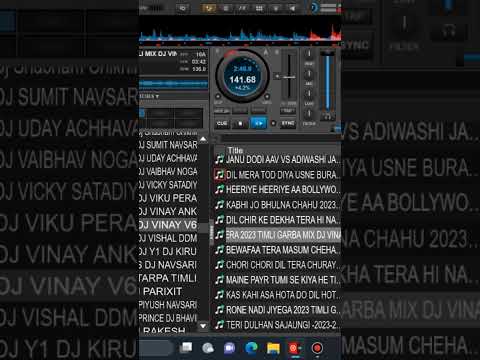Click the orange highlighted icon in top toolbar
Viewport: 480px width, 360px height.
(x=208, y=8)
